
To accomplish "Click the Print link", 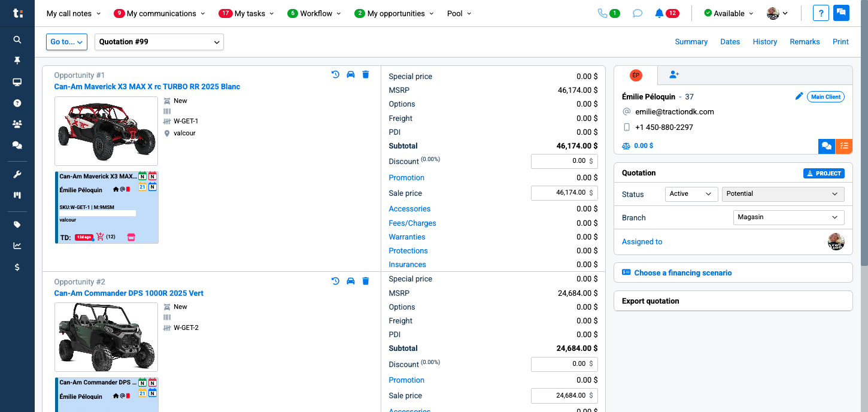I will click(x=840, y=42).
